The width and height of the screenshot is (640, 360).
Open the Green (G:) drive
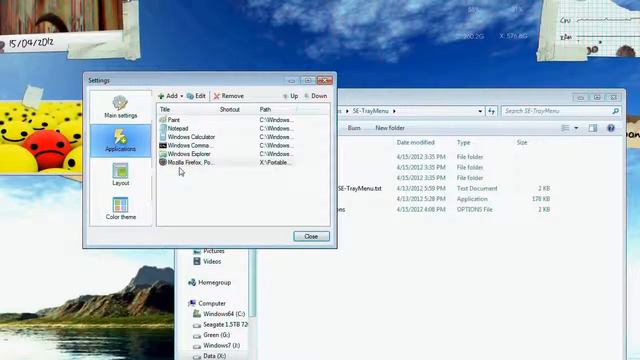click(x=211, y=335)
